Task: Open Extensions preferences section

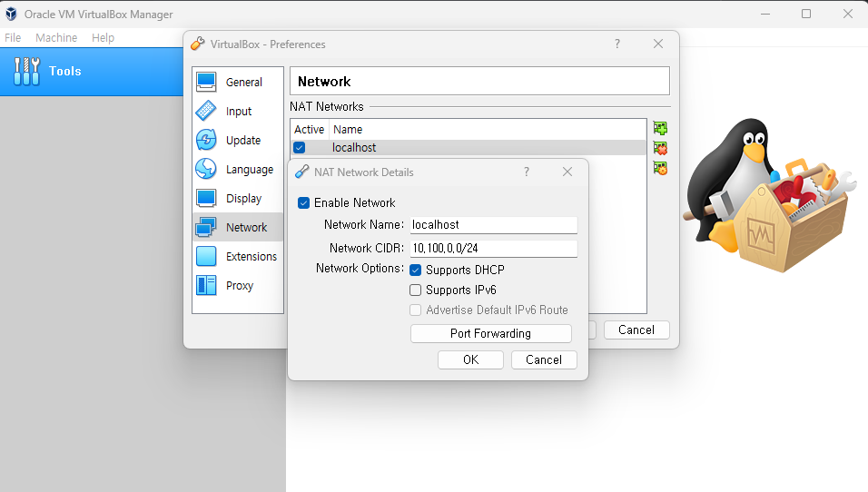Action: 238,256
